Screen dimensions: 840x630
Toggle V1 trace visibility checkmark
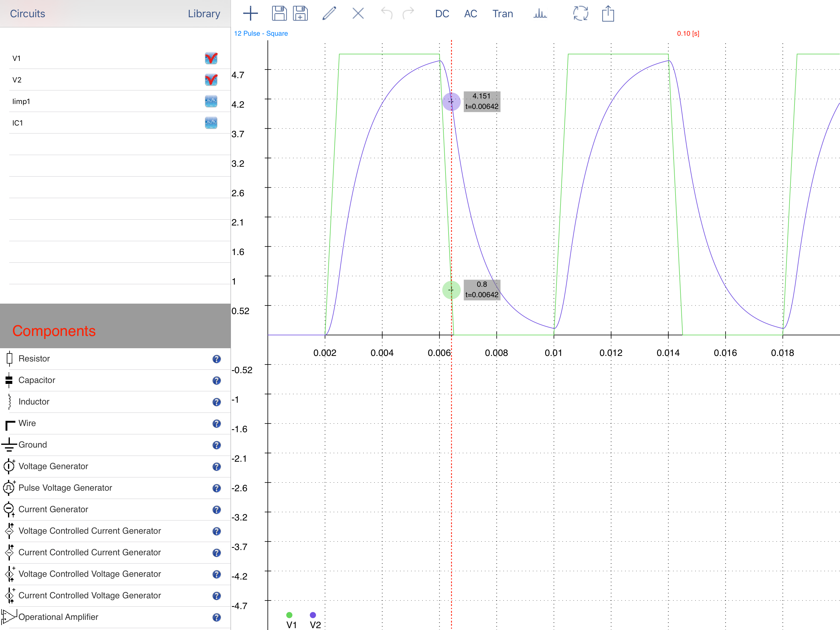pos(211,58)
